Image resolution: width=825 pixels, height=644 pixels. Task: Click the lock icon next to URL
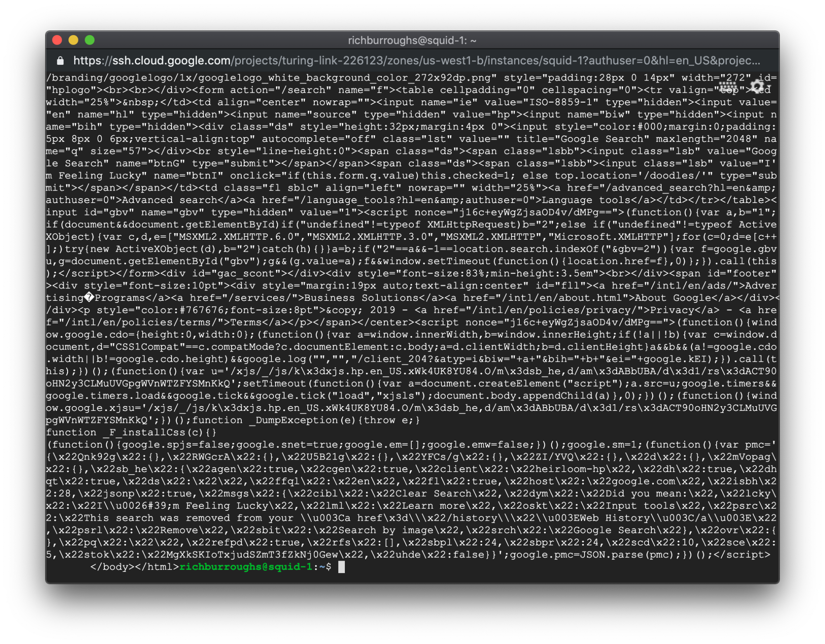tap(60, 61)
